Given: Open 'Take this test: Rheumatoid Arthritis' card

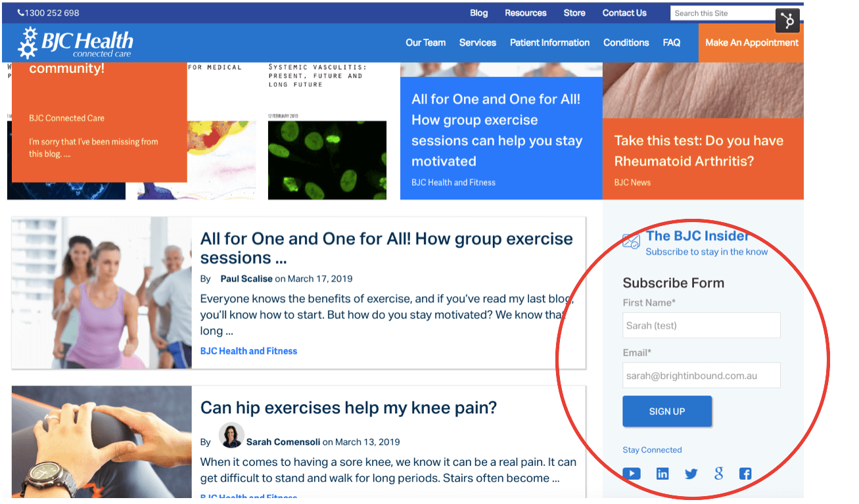Looking at the screenshot, I should point(703,158).
